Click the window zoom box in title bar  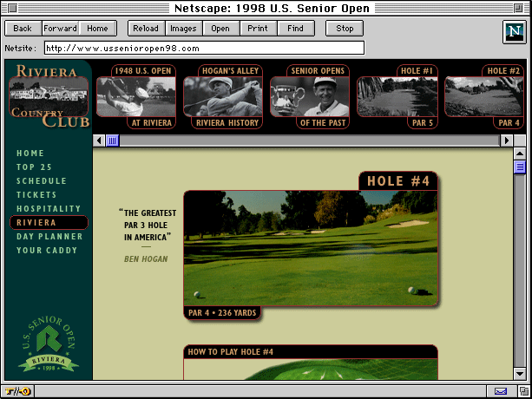click(518, 8)
